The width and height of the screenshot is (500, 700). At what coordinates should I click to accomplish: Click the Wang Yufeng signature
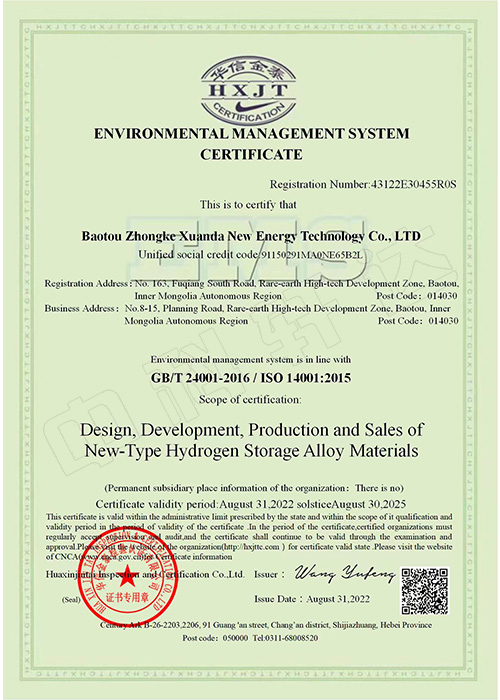coord(344,574)
